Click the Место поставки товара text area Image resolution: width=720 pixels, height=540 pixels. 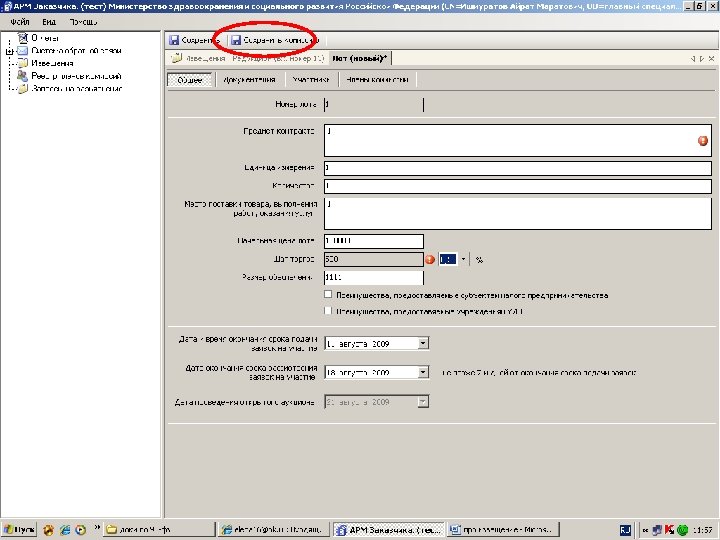(518, 214)
